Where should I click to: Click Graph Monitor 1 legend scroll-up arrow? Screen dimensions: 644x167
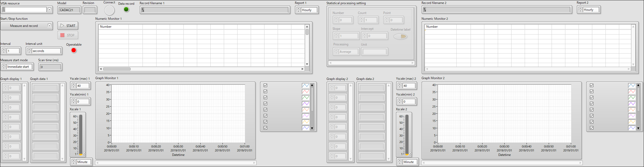coord(312,85)
